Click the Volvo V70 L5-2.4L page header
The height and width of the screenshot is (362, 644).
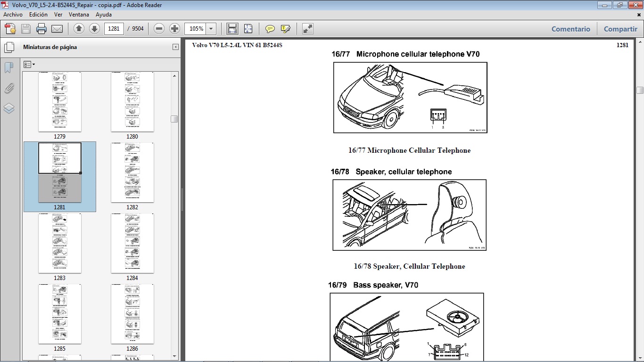click(237, 45)
